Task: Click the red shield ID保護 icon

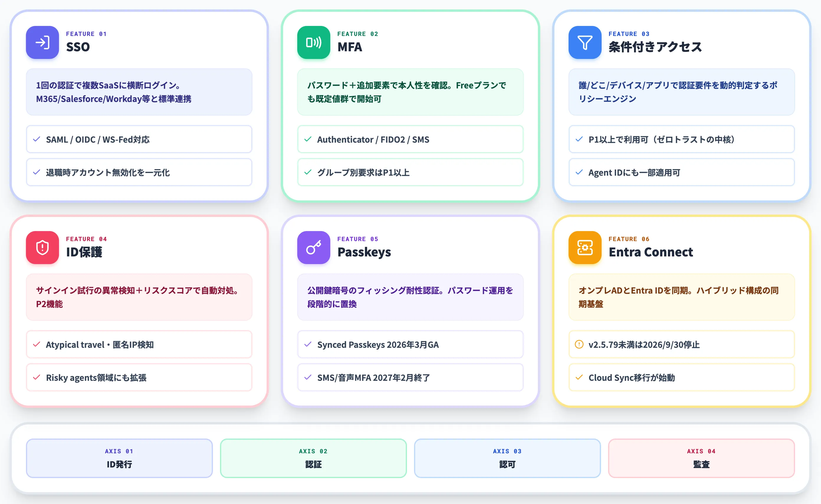Action: coord(42,247)
